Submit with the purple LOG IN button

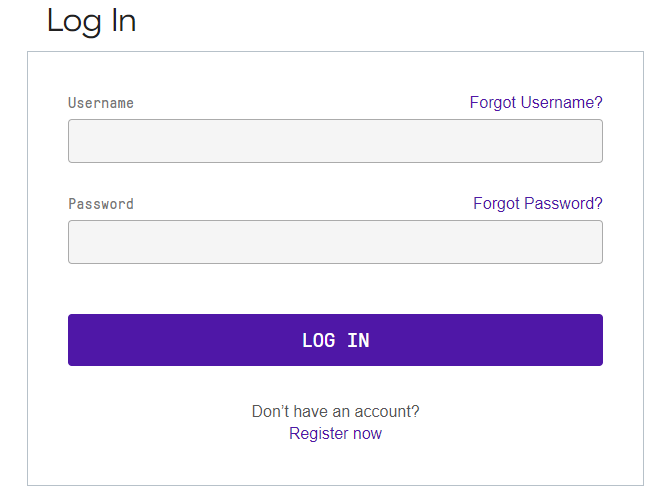click(x=335, y=340)
